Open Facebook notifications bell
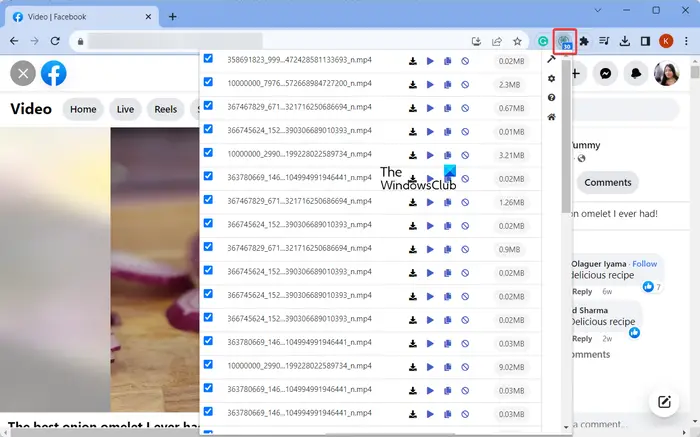Image resolution: width=700 pixels, height=437 pixels. click(636, 73)
